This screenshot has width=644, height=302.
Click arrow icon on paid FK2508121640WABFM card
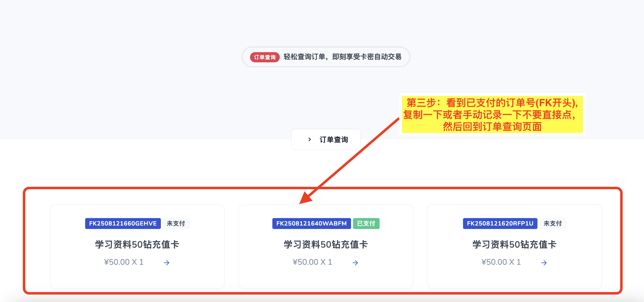[x=355, y=263]
